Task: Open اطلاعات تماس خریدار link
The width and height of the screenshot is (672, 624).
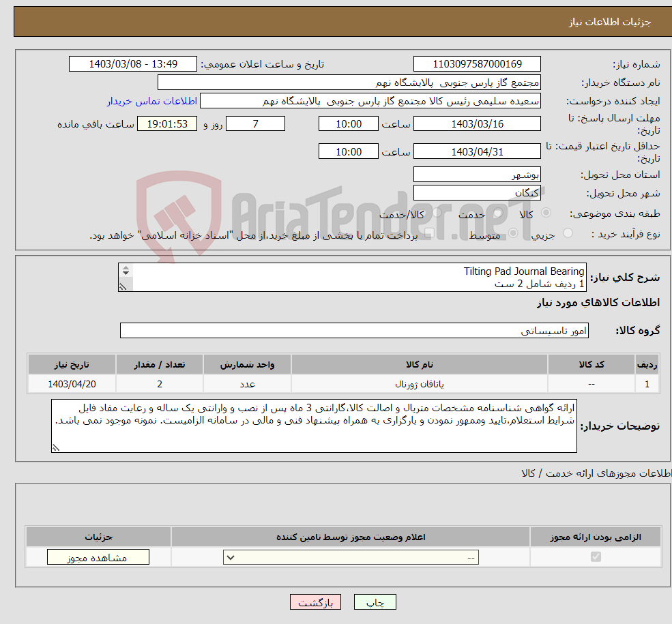Action: (152, 101)
